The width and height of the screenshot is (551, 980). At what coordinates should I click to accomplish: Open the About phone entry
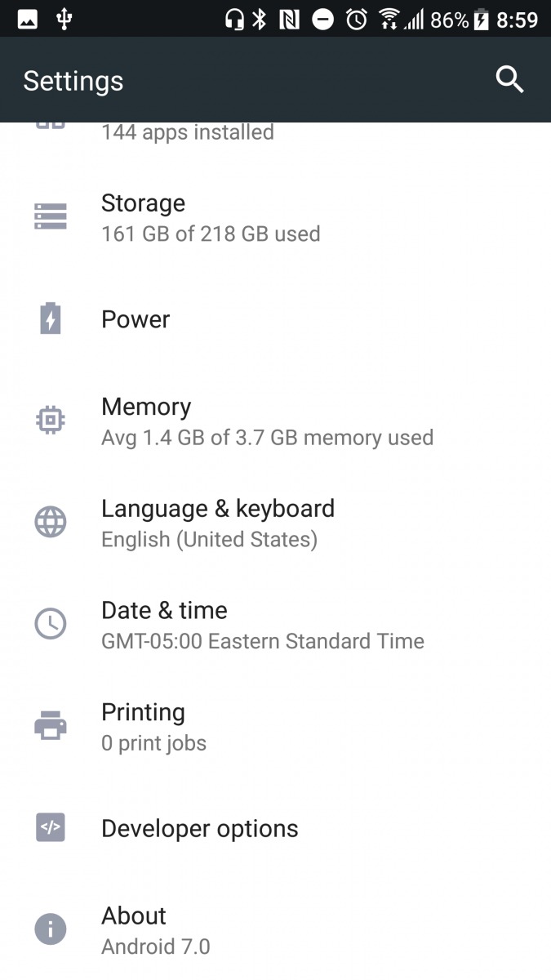[x=155, y=929]
